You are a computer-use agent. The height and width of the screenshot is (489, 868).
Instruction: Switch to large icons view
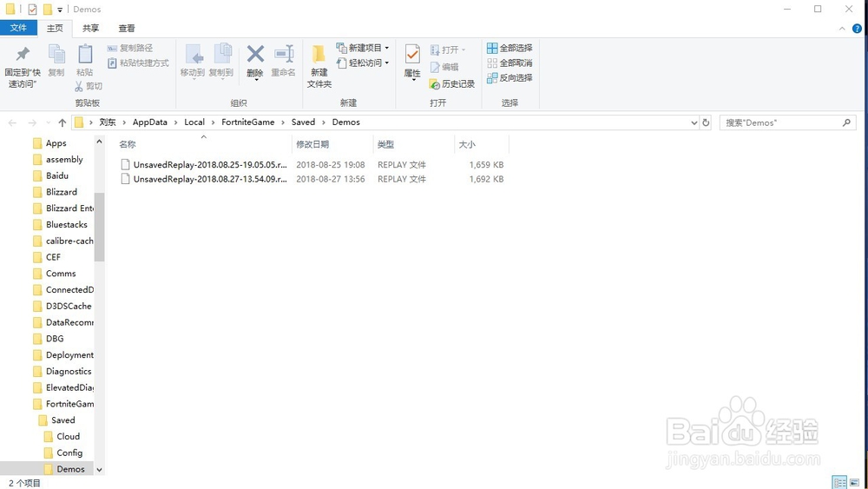click(x=855, y=482)
